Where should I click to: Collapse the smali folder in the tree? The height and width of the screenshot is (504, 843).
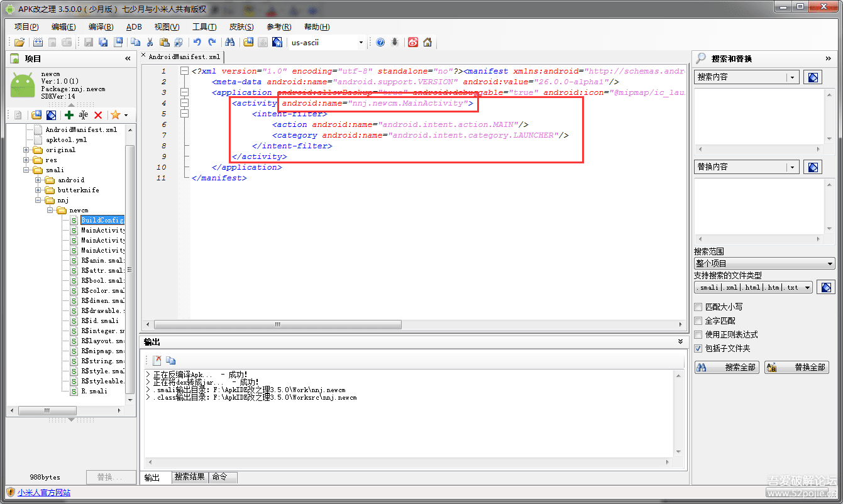[26, 170]
